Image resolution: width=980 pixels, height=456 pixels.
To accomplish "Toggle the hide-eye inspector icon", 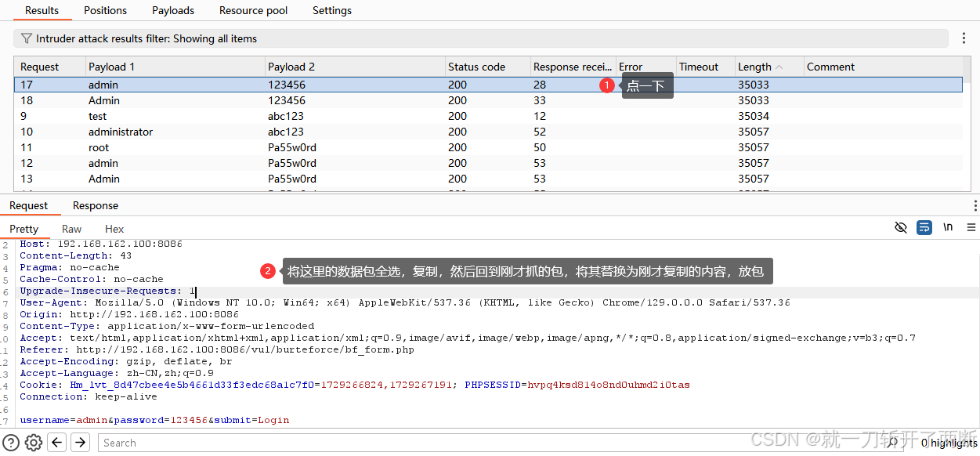I will 901,228.
